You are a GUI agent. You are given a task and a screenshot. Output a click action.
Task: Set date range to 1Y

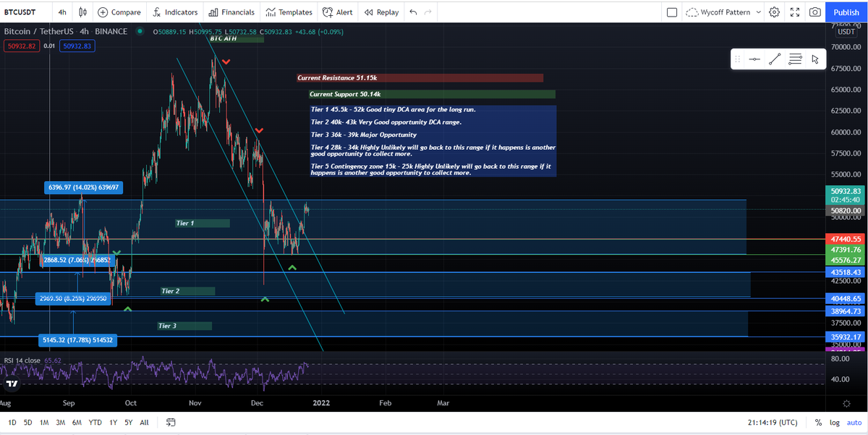(113, 422)
